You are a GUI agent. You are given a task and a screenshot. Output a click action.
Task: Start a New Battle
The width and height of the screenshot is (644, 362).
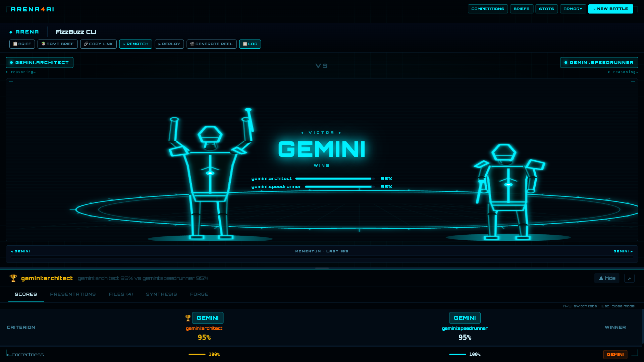pyautogui.click(x=610, y=9)
